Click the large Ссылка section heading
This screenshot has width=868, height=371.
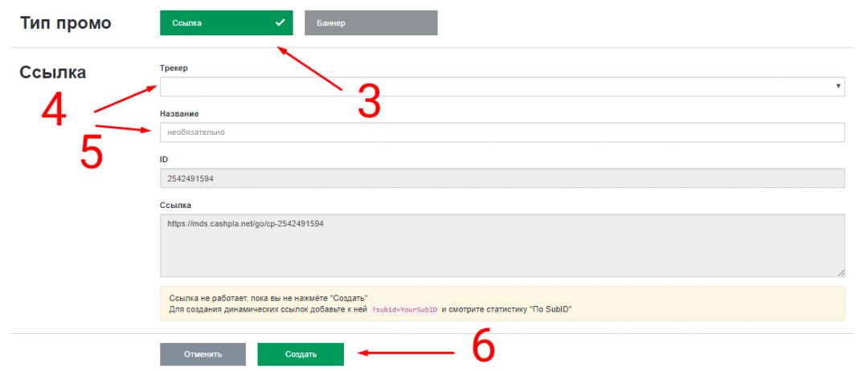(x=52, y=72)
